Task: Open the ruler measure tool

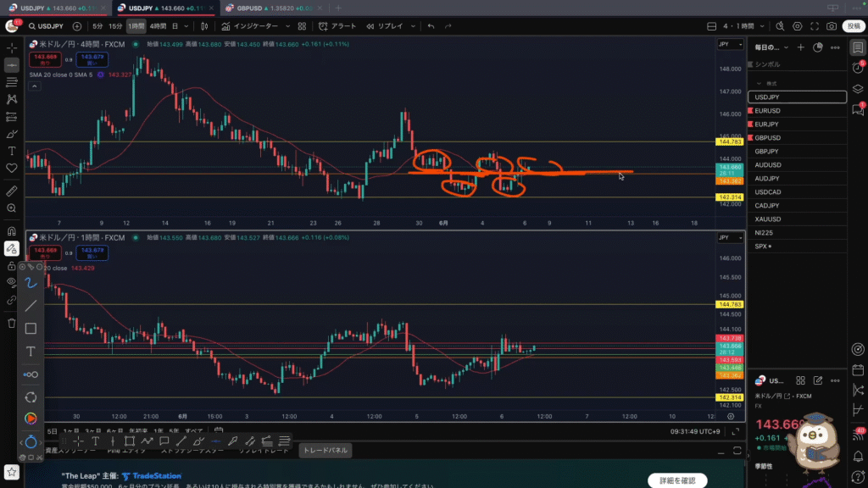Action: pos(12,191)
